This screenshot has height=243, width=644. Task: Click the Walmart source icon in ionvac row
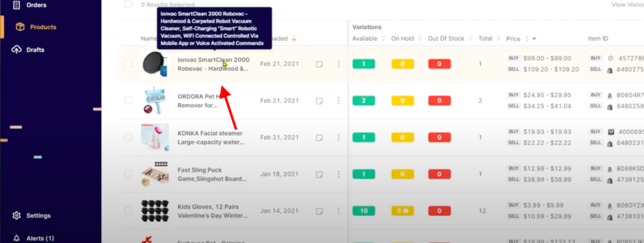pos(610,58)
